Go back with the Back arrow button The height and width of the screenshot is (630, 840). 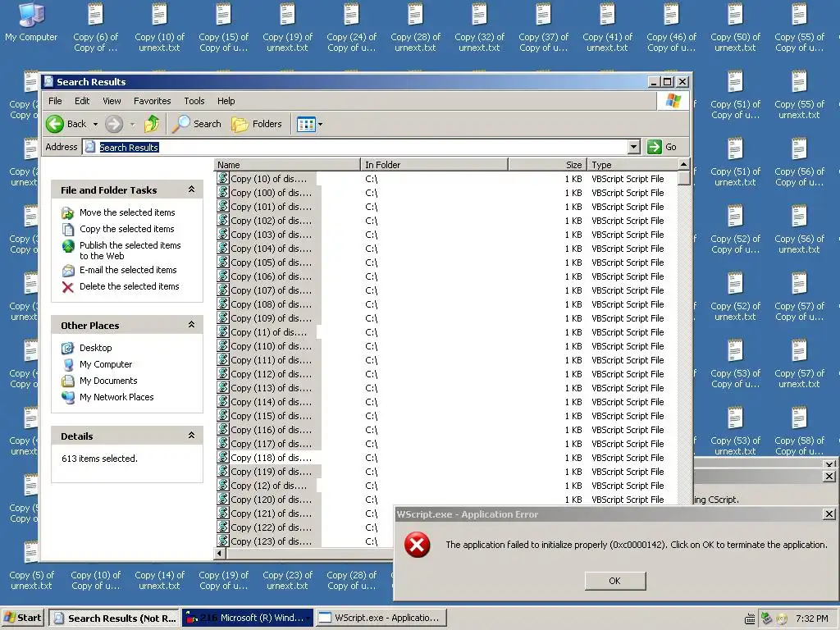coord(66,124)
